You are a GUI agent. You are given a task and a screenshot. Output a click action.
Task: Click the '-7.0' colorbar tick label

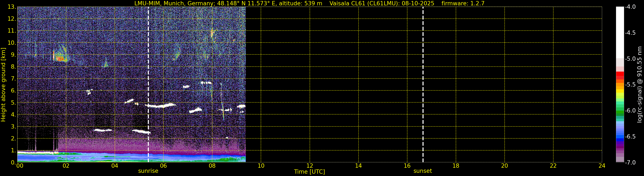point(630,162)
